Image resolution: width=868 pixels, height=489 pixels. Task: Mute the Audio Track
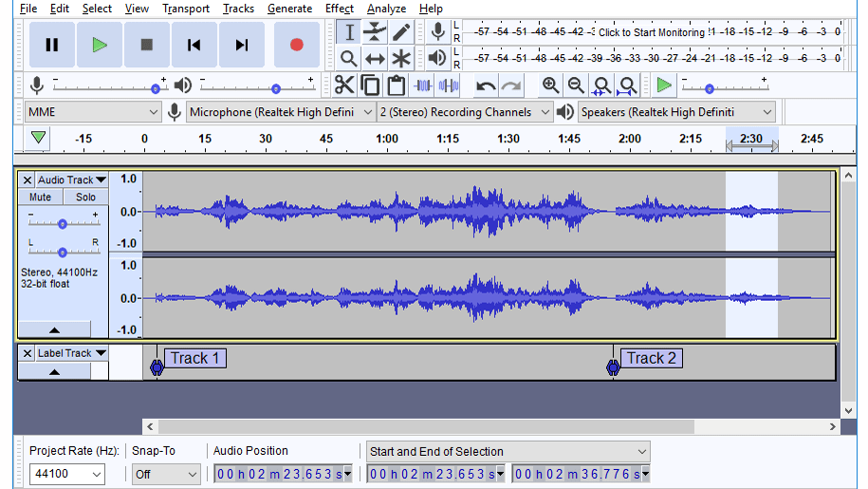pyautogui.click(x=41, y=197)
